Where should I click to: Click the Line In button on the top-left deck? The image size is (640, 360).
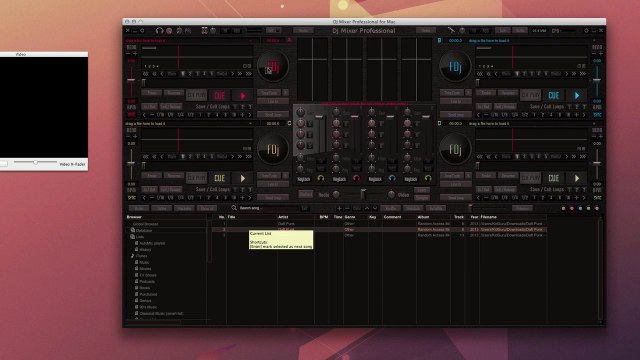(x=273, y=101)
